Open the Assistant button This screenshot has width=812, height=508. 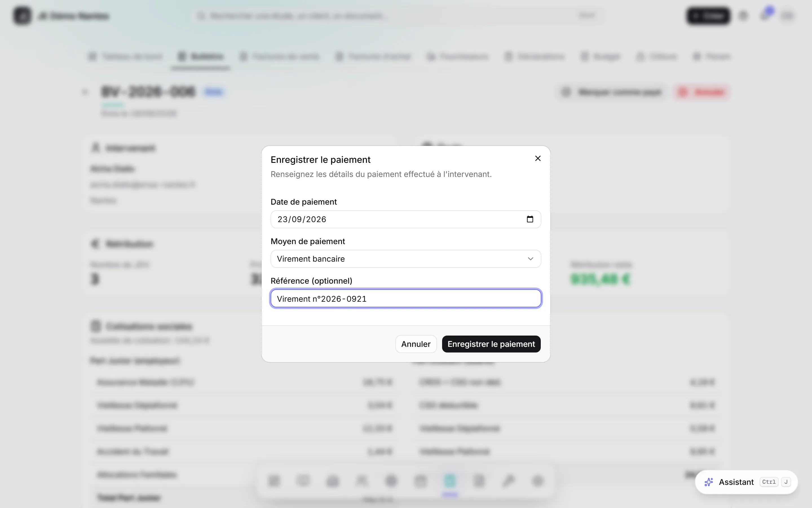click(746, 482)
